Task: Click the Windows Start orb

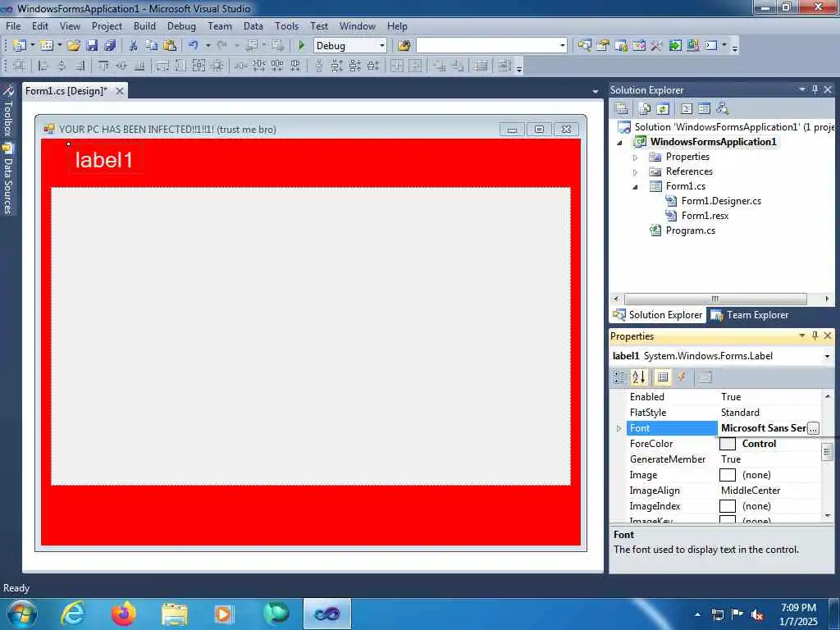Action: click(22, 614)
